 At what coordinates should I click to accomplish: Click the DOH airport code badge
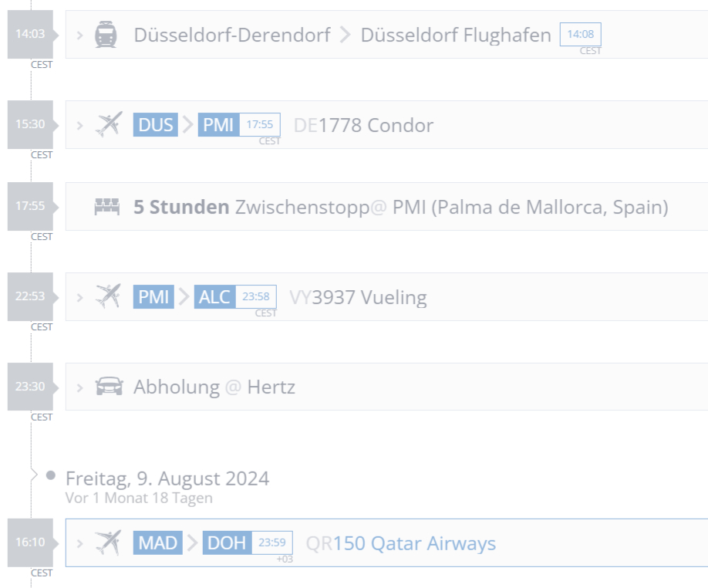(227, 543)
